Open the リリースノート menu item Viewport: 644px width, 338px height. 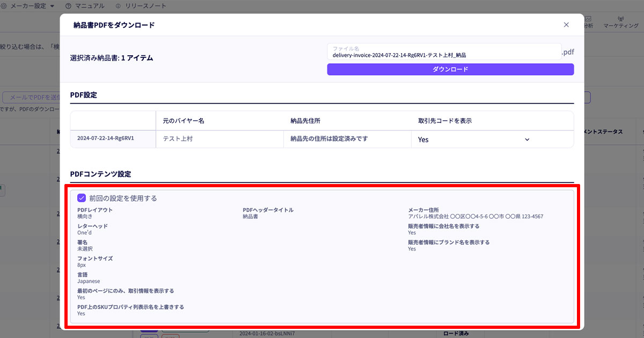click(x=145, y=6)
